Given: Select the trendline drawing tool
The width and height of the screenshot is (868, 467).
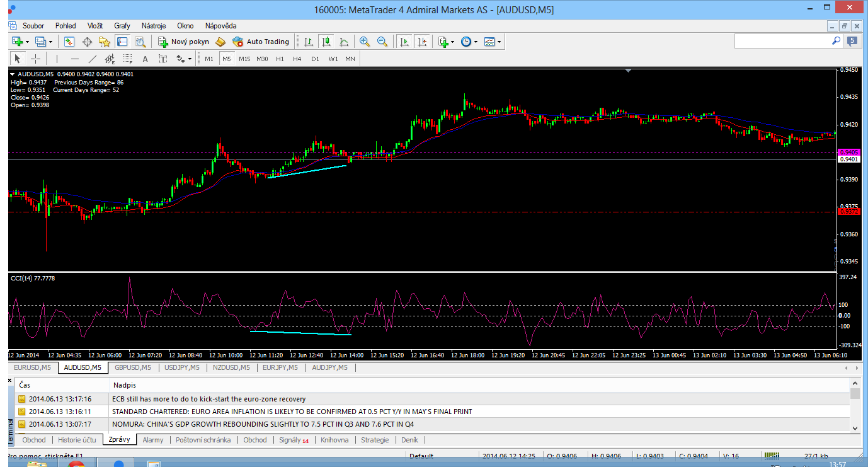Looking at the screenshot, I should click(93, 59).
